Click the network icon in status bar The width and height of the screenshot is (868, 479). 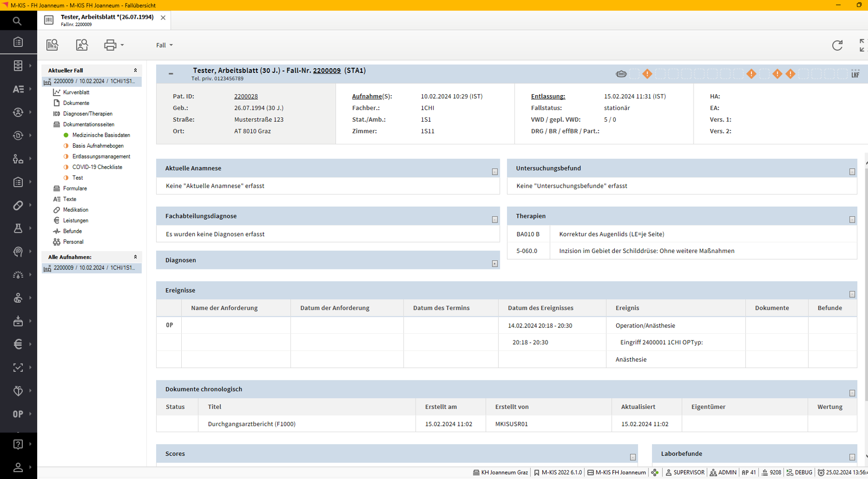coord(655,473)
